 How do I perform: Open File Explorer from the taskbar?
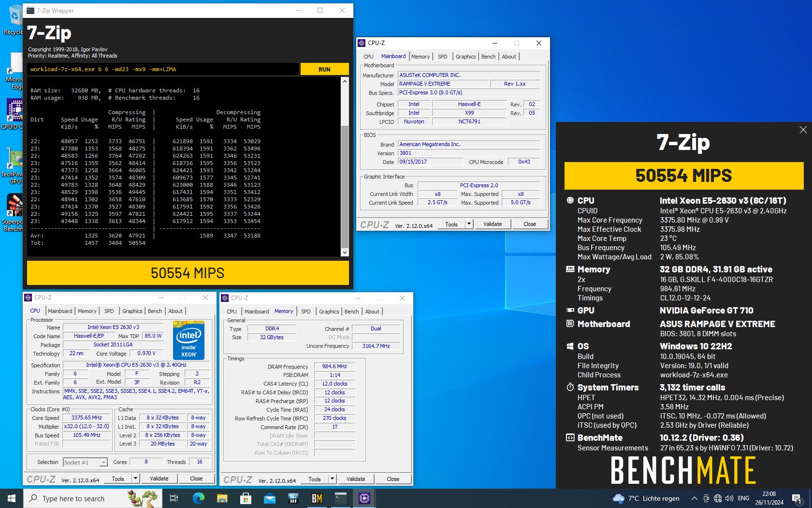pyautogui.click(x=222, y=498)
